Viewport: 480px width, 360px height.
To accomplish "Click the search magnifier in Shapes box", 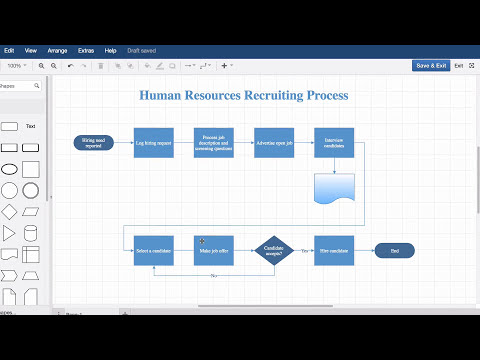I will click(37, 86).
